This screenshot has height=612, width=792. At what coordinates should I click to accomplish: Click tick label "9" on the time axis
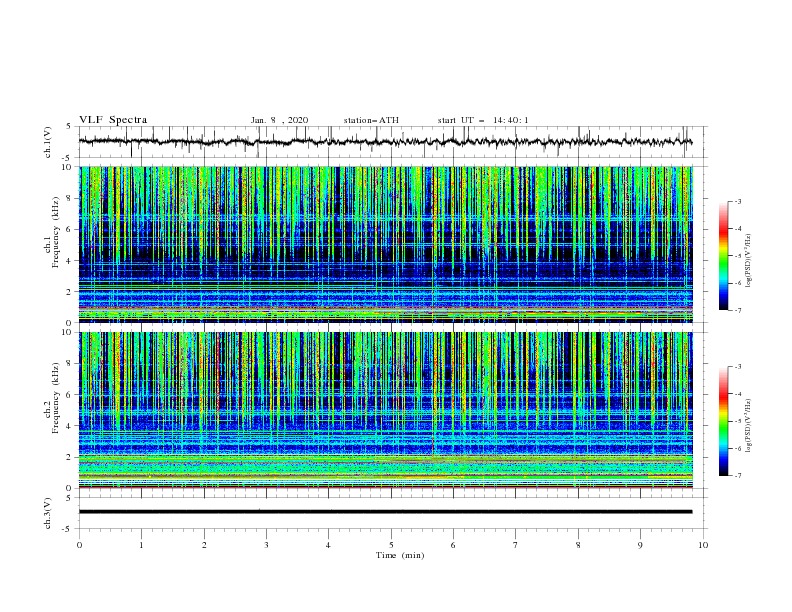coord(640,545)
